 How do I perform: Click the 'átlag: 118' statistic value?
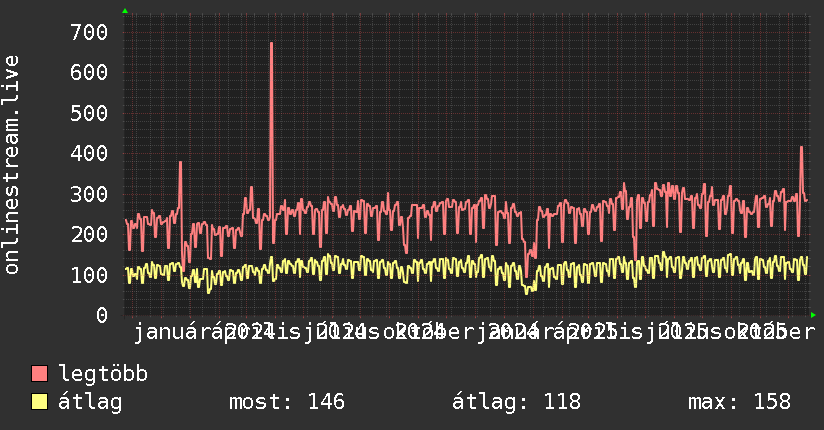click(517, 402)
